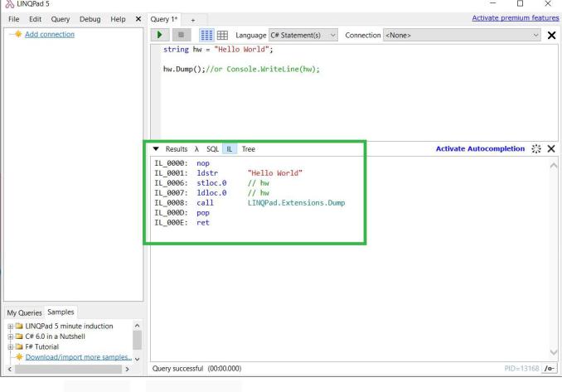Click Activate premium features link
Screen dimensions: 562x392
point(516,18)
